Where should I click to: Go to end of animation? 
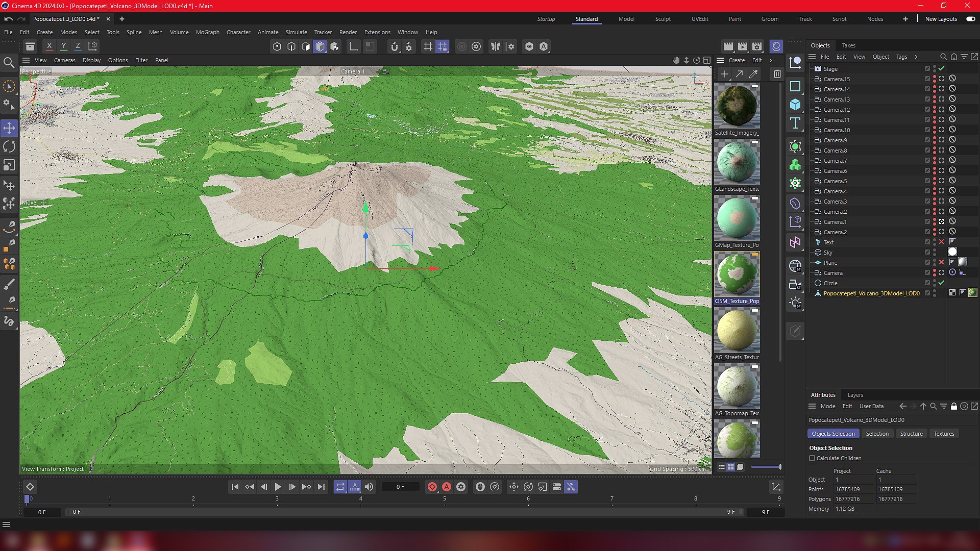pyautogui.click(x=321, y=487)
